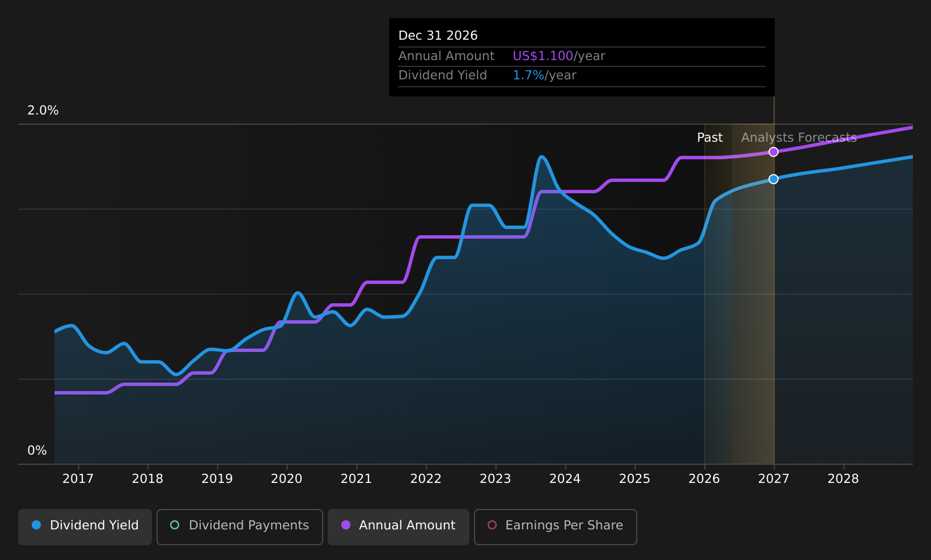The width and height of the screenshot is (931, 560).
Task: Toggle the Dividend Payments series
Action: 240,527
